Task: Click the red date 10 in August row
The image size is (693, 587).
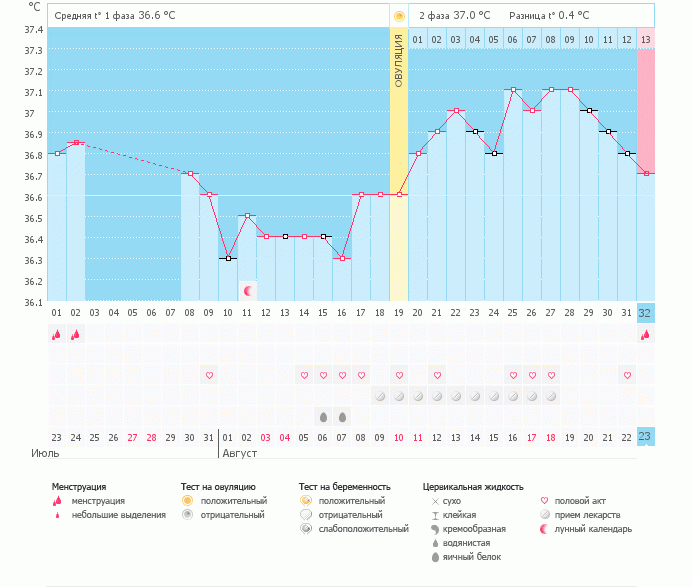Action: tap(399, 437)
